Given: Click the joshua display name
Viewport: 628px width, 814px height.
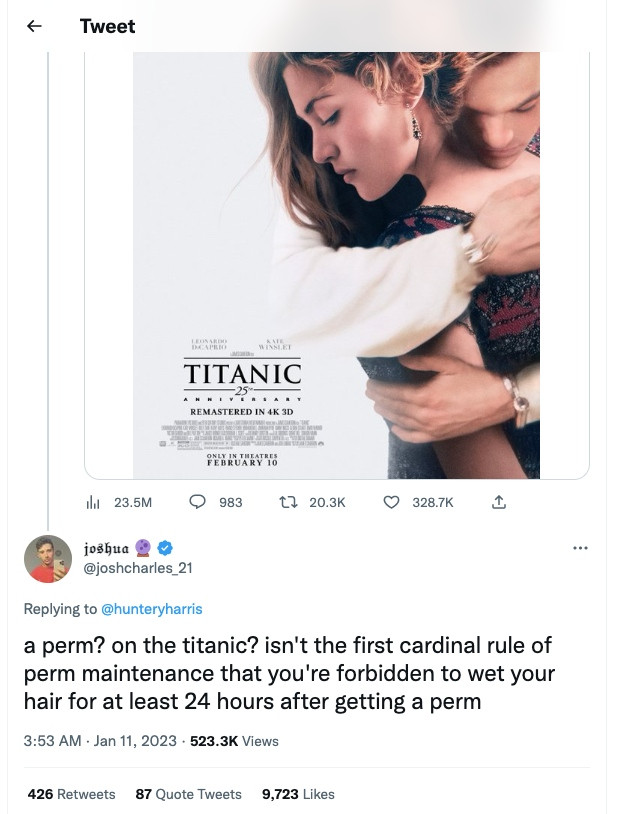Looking at the screenshot, I should pyautogui.click(x=106, y=548).
